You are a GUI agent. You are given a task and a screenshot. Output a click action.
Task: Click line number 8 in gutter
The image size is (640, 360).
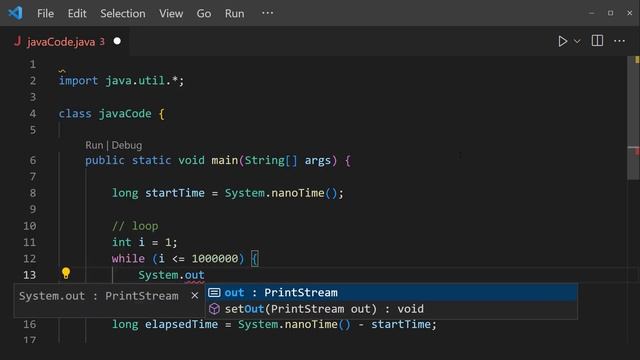(33, 193)
